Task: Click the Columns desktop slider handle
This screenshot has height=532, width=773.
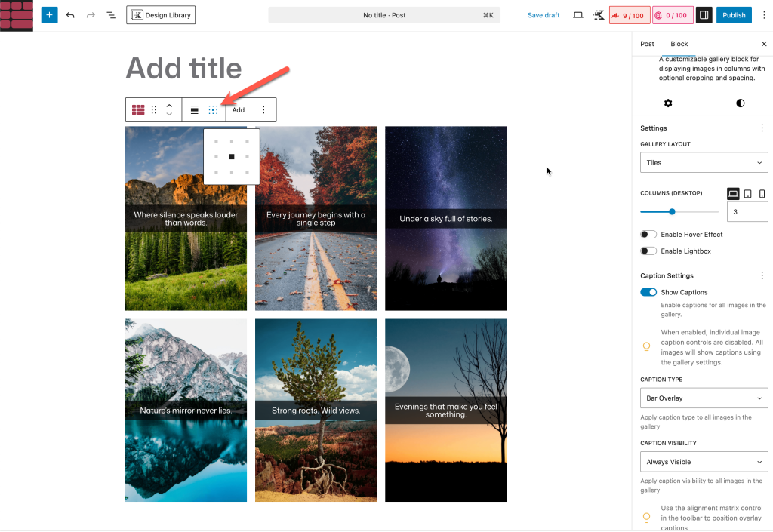Action: tap(672, 212)
